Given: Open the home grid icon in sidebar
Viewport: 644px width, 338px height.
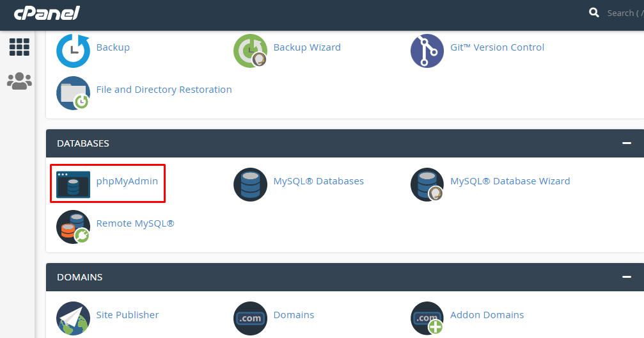Looking at the screenshot, I should click(x=19, y=47).
